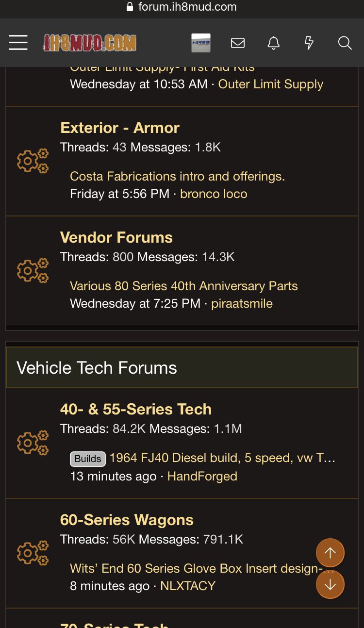
Task: Tap the What's New lightning icon
Action: 309,43
